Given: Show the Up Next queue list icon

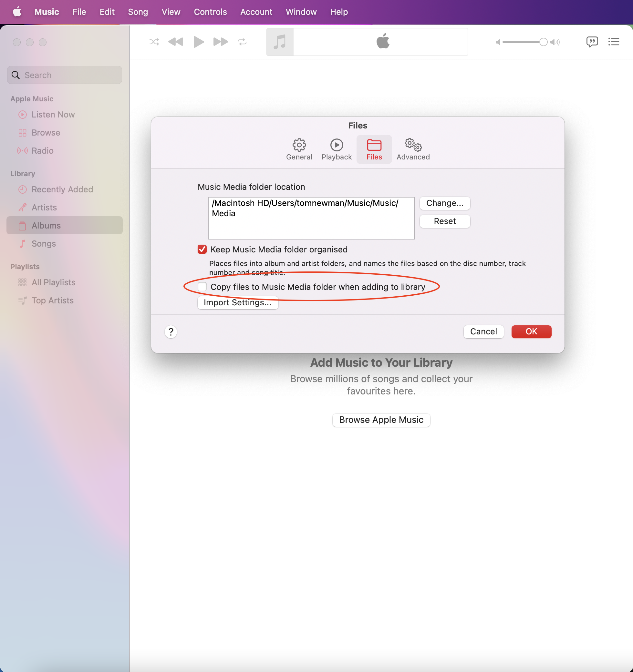Looking at the screenshot, I should (613, 42).
